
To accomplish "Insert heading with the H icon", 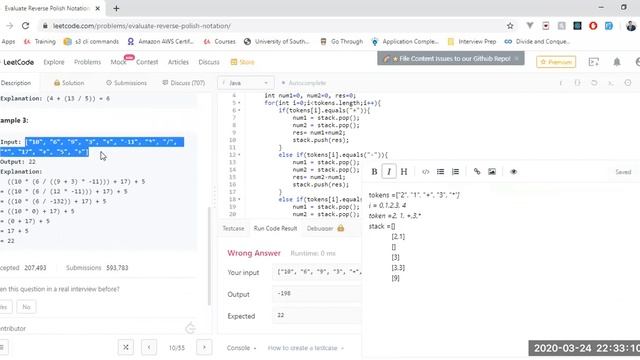I will coord(404,172).
